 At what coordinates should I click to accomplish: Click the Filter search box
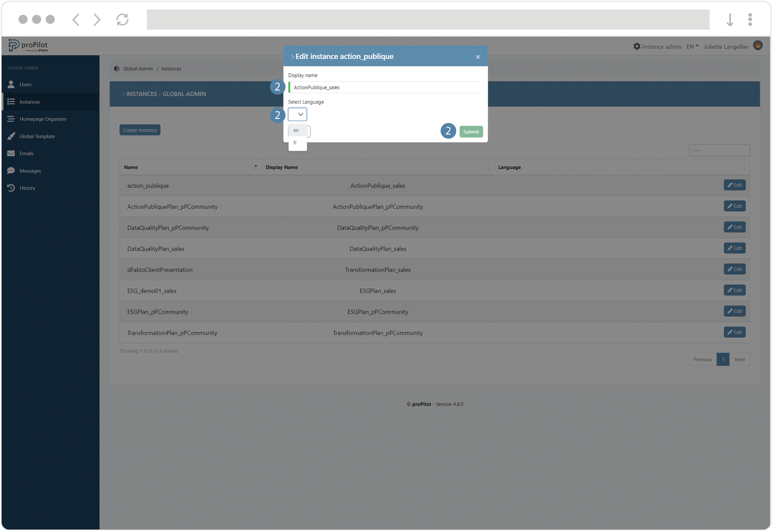[x=719, y=150]
